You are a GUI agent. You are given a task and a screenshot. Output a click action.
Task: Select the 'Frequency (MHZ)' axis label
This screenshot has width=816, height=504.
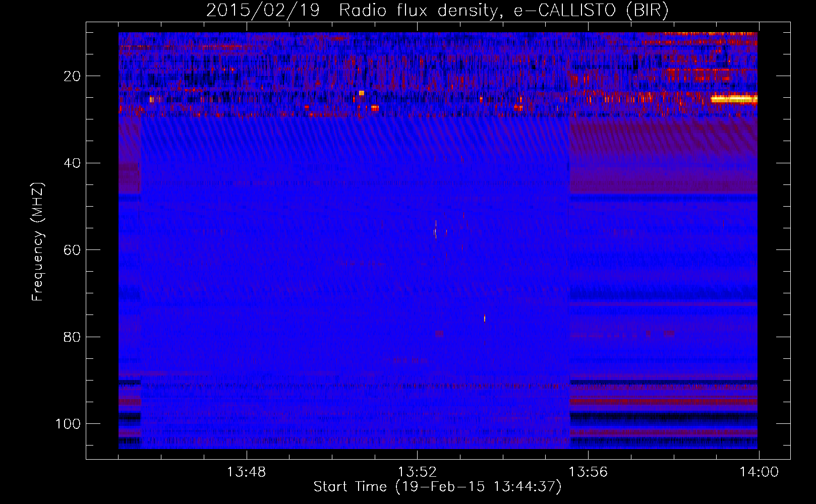38,242
